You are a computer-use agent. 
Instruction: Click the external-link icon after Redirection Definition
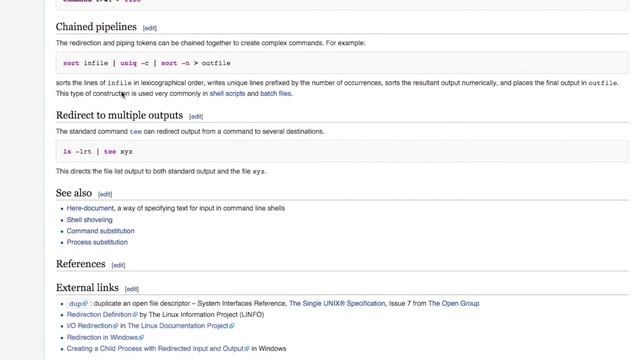point(135,315)
